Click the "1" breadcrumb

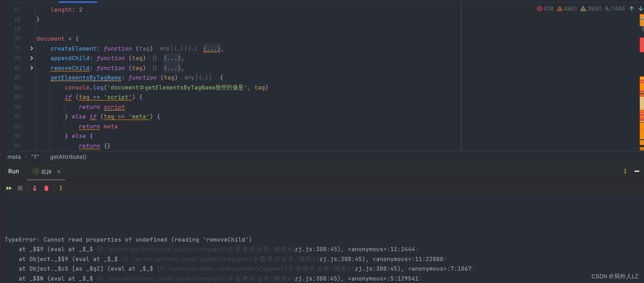35,157
